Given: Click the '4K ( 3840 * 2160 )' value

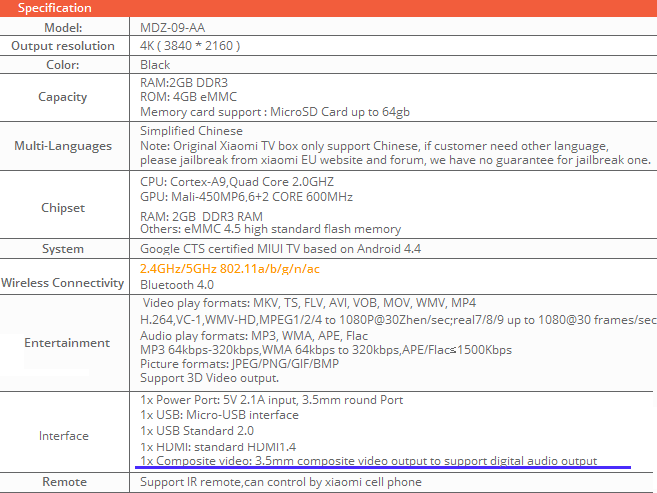Looking at the screenshot, I should [190, 46].
